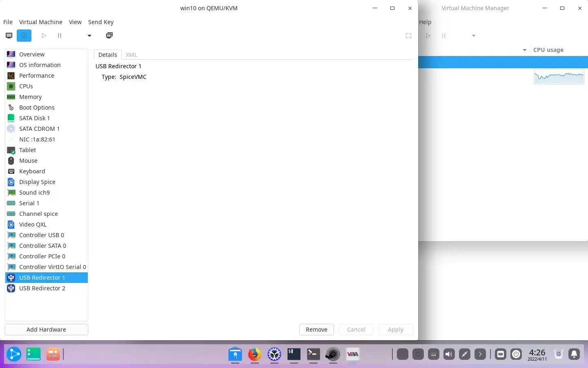This screenshot has width=588, height=368.
Task: Expand the tray with the arrow icon
Action: coord(480,354)
